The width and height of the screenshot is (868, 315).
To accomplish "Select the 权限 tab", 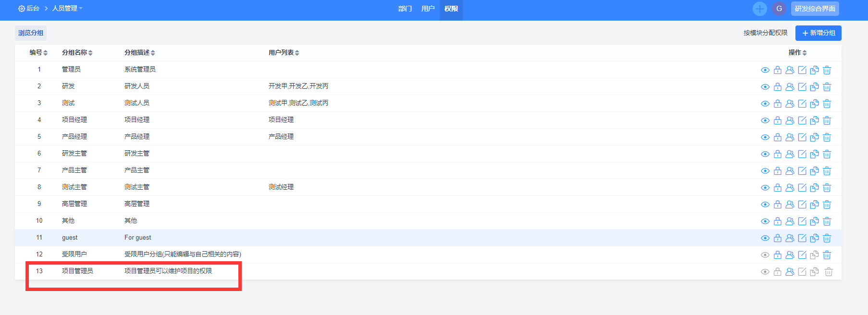I will (451, 9).
